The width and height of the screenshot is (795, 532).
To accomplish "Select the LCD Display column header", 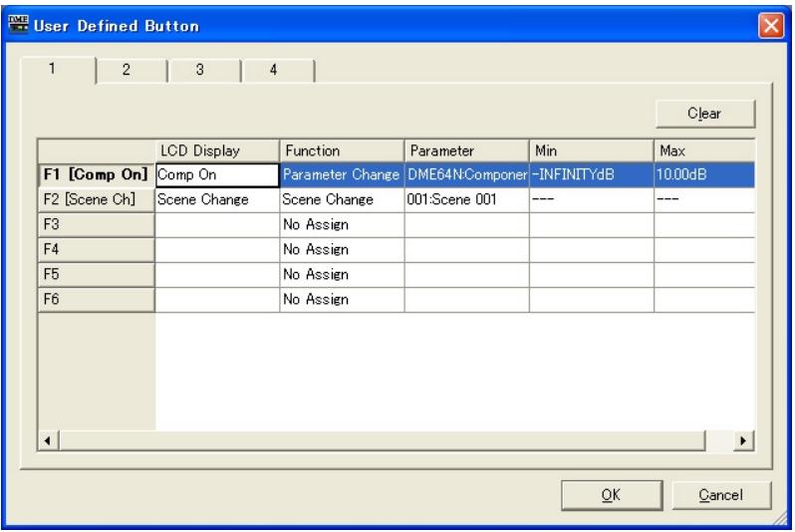I will coord(217,150).
